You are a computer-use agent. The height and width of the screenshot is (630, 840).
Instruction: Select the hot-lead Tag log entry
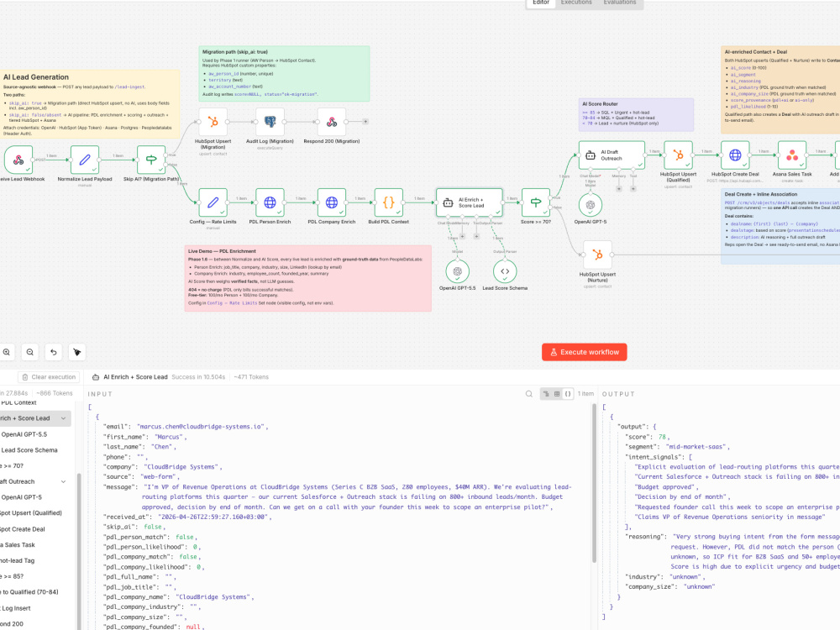18,560
